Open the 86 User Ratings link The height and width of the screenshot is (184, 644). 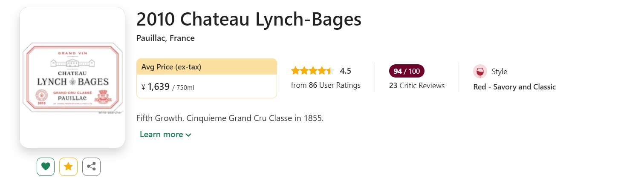tap(326, 85)
